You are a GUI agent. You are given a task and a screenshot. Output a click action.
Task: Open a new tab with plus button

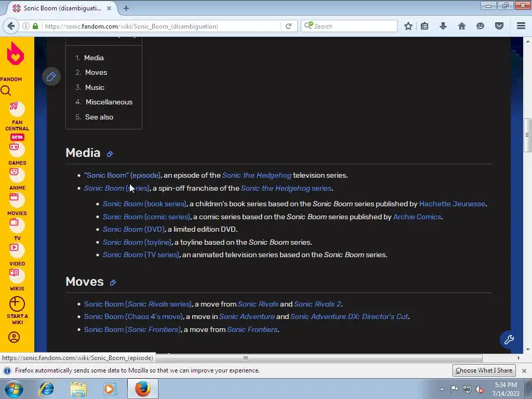click(126, 8)
